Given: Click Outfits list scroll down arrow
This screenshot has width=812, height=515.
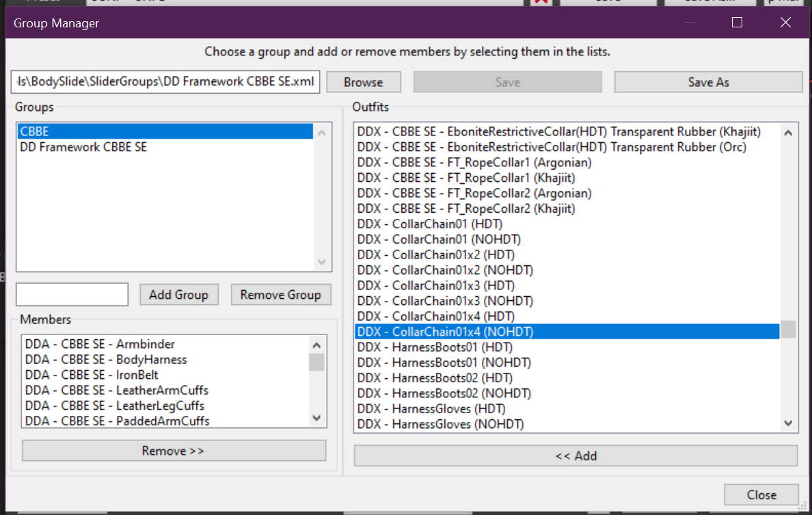Looking at the screenshot, I should 788,423.
